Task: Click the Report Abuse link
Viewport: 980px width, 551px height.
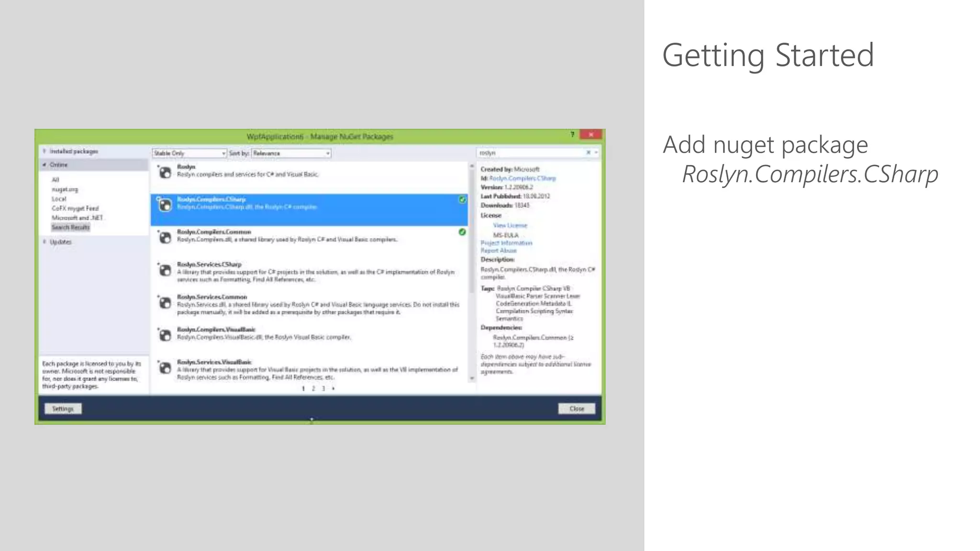Action: pos(498,251)
